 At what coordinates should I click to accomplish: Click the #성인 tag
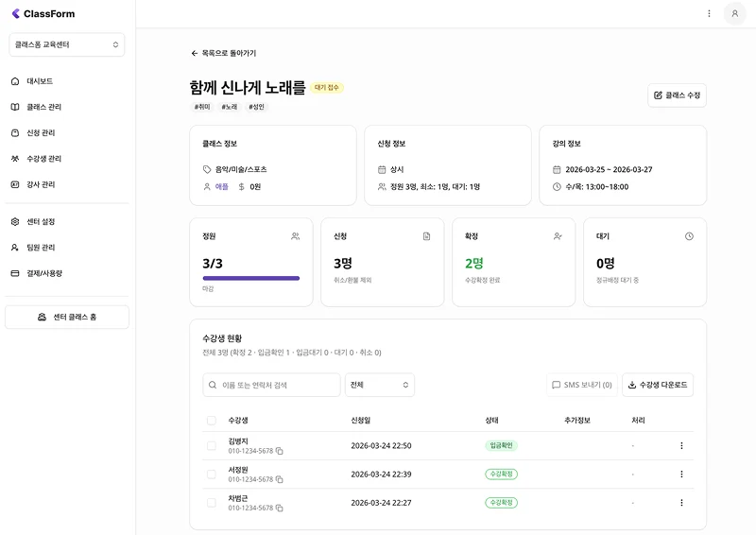click(x=256, y=107)
